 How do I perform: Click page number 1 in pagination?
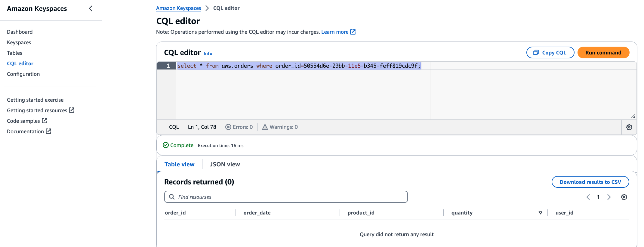coord(599,197)
